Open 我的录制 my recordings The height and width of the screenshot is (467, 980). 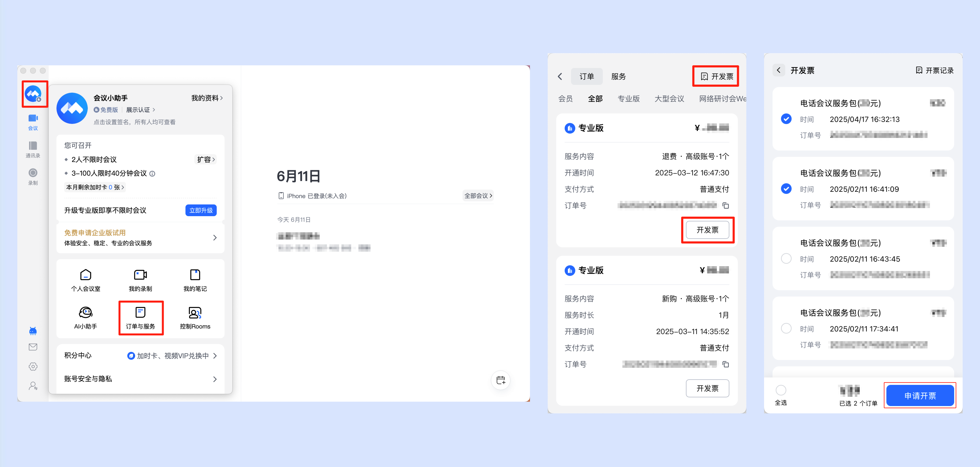140,280
